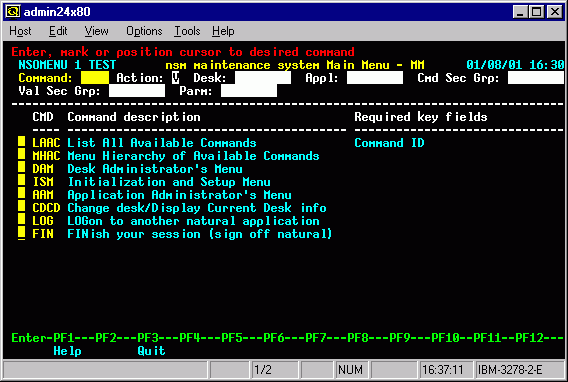Click "Change desk/Display Current Desk info" text

point(197,208)
